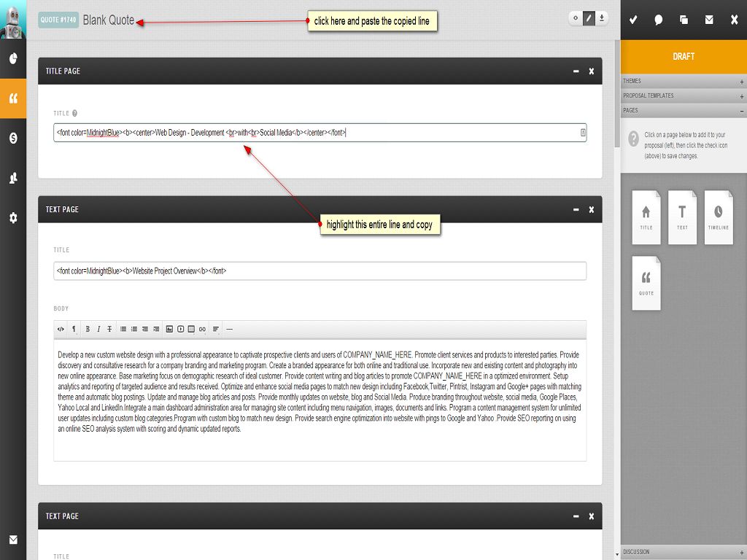This screenshot has width=747, height=560.
Task: Switch to preview eye view mode
Action: click(576, 18)
